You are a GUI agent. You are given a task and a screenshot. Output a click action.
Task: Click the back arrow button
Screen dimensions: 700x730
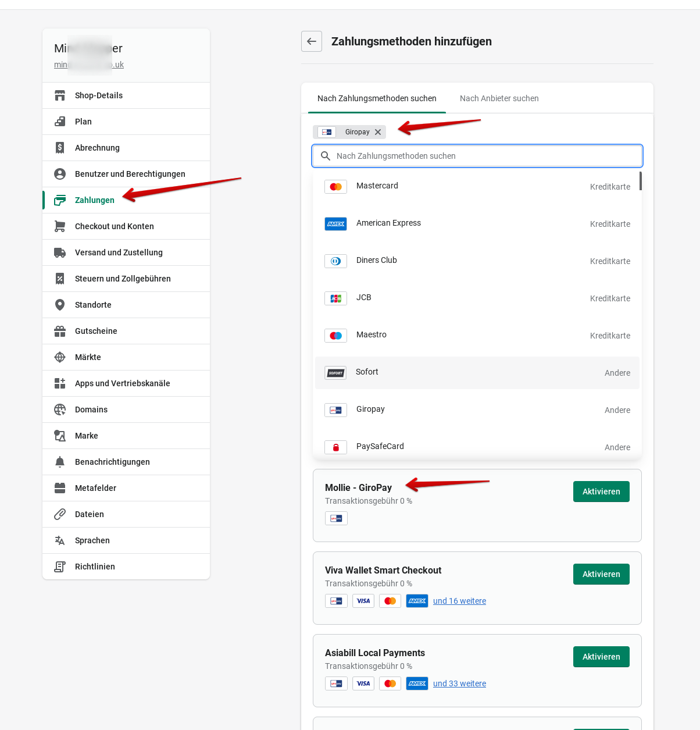(312, 41)
